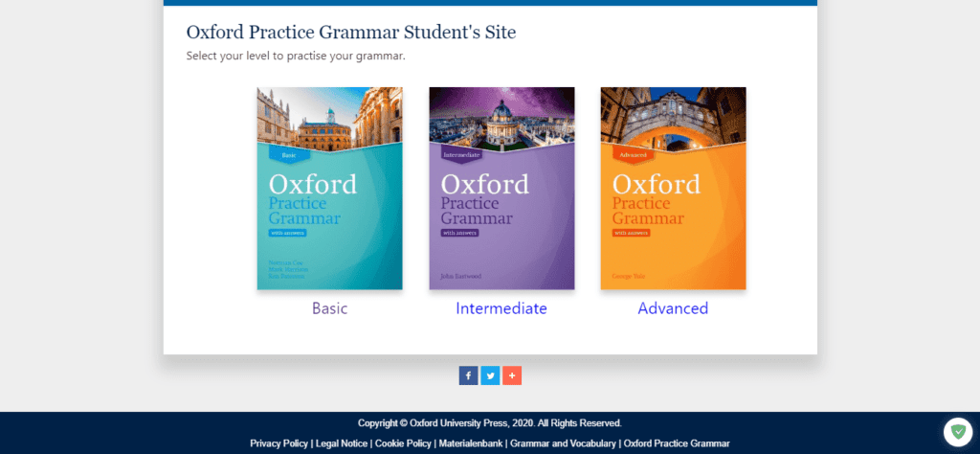The height and width of the screenshot is (454, 980).
Task: Open the Basic book cover
Action: pyautogui.click(x=329, y=189)
